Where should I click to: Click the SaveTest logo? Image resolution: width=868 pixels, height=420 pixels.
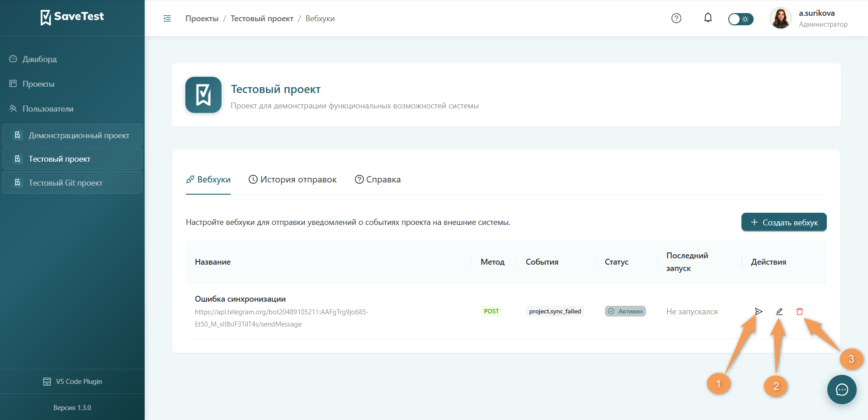pyautogui.click(x=72, y=17)
